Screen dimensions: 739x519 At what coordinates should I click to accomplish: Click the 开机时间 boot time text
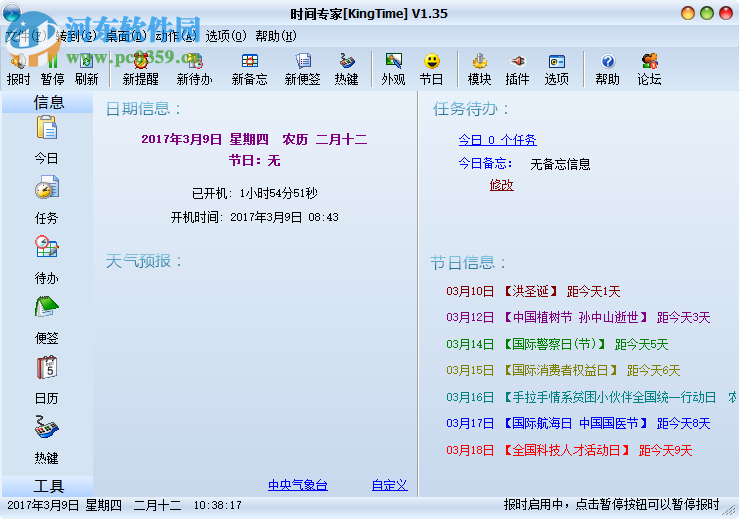click(x=255, y=217)
